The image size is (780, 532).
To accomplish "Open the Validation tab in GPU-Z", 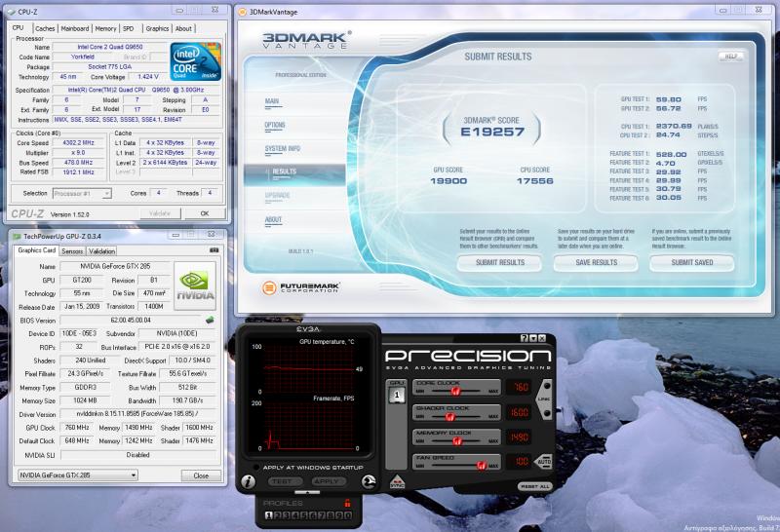I will point(101,251).
